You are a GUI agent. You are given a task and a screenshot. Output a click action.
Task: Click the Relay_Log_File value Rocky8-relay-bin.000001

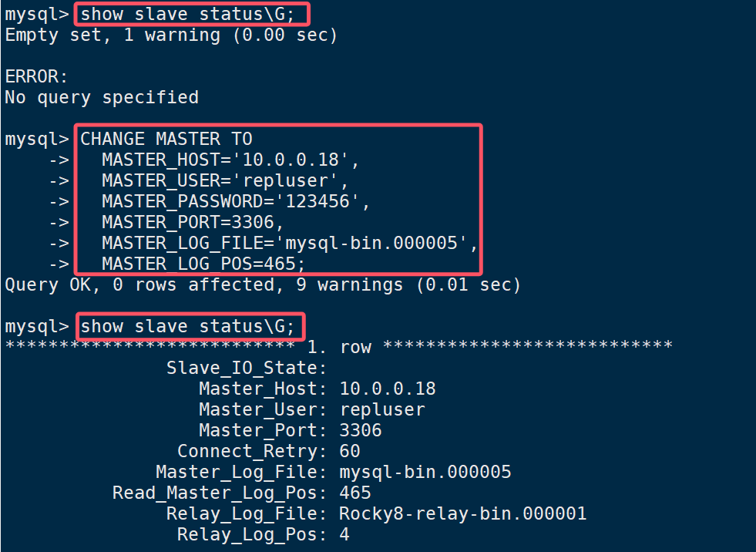coord(463,513)
